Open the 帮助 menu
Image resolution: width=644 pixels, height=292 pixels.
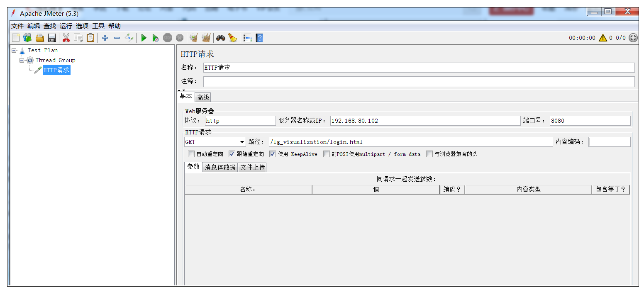115,26
